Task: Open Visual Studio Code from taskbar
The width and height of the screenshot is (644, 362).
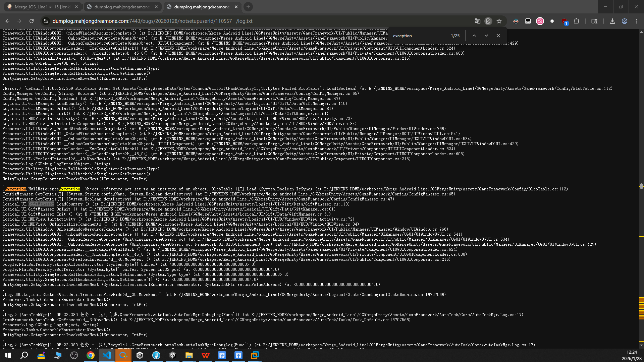Action: coord(107,355)
